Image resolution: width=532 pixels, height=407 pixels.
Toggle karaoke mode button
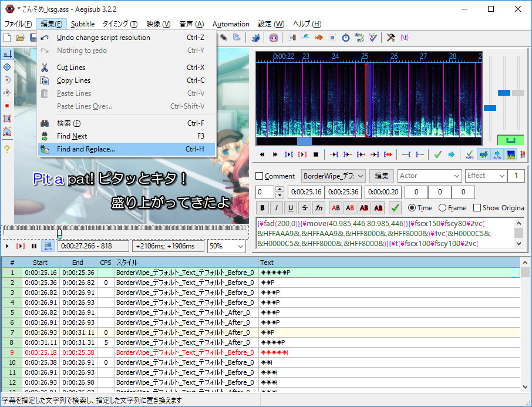click(523, 154)
